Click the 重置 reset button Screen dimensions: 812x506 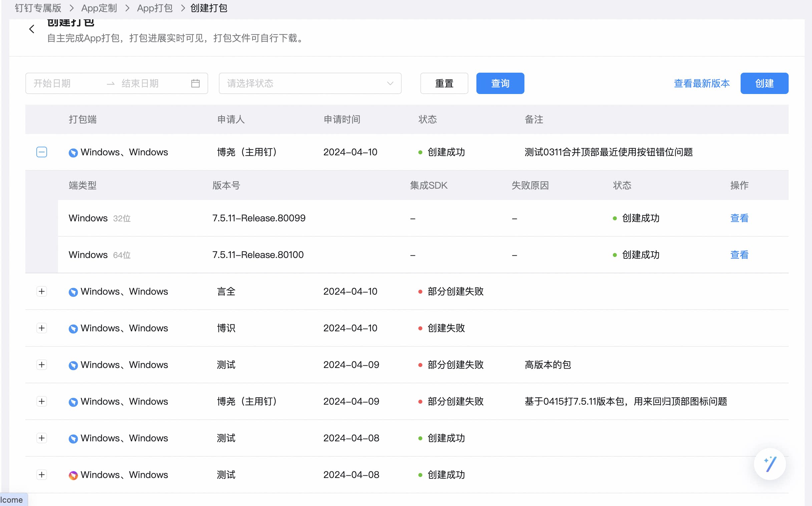[444, 83]
